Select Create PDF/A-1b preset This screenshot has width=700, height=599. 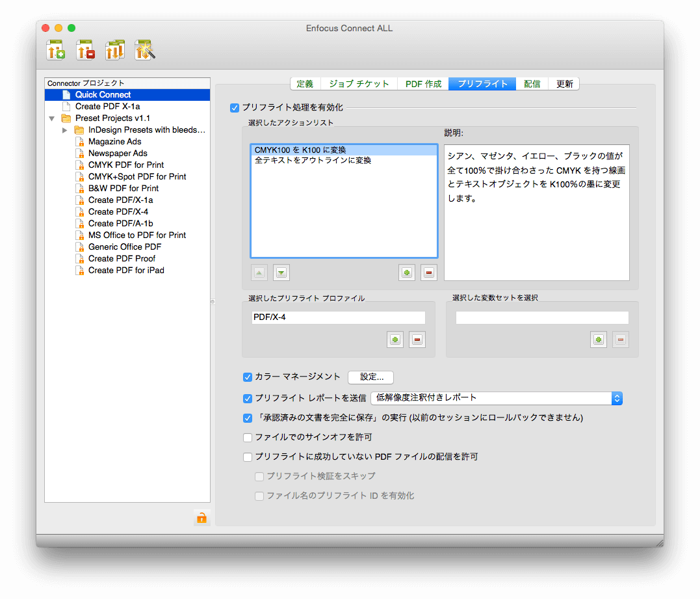coord(127,223)
